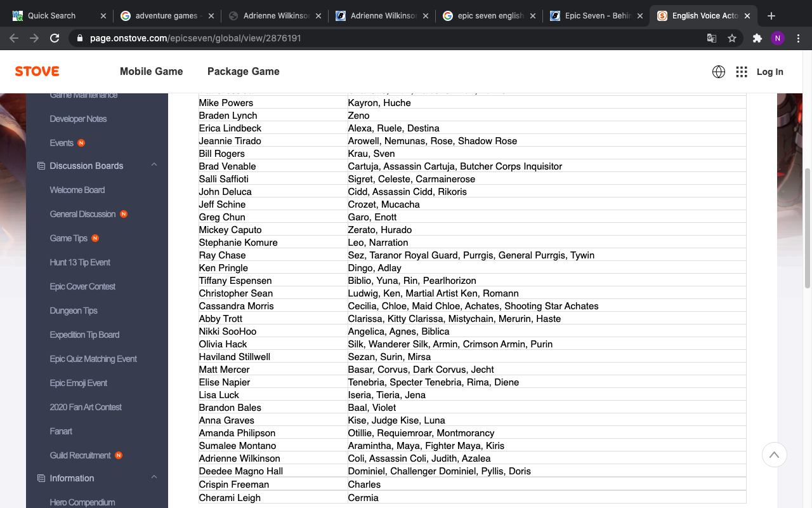The width and height of the screenshot is (812, 508).
Task: Collapse the Information section
Action: (154, 478)
